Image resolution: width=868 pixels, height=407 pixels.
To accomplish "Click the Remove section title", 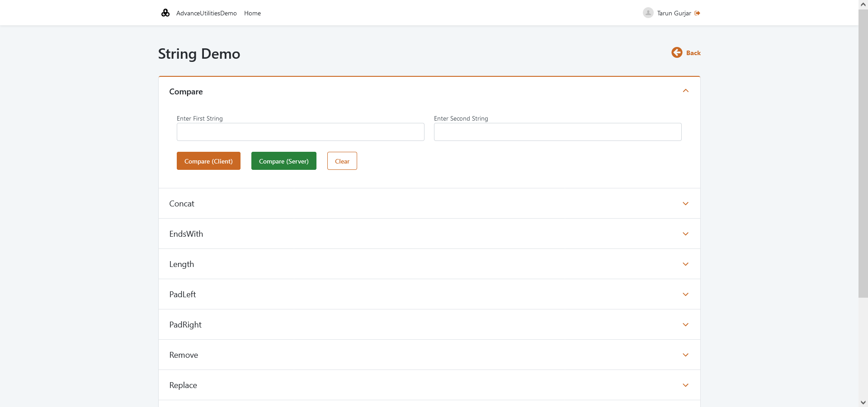I will pyautogui.click(x=184, y=355).
